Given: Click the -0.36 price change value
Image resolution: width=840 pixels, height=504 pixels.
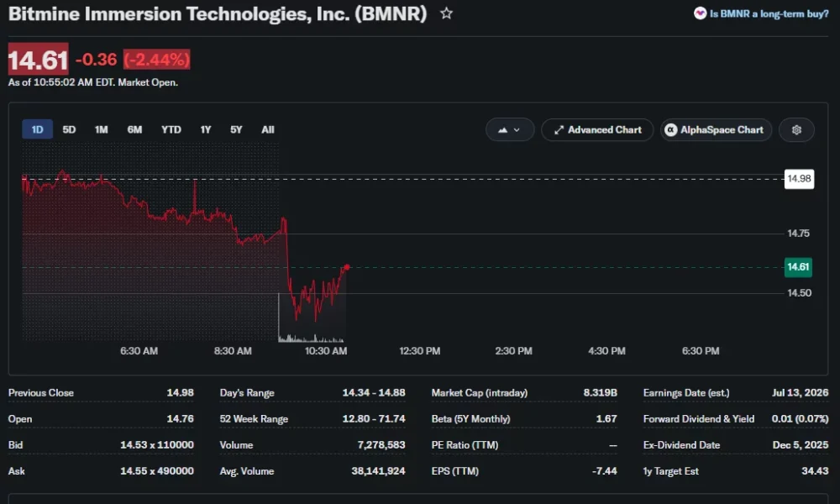Looking at the screenshot, I should coord(96,59).
